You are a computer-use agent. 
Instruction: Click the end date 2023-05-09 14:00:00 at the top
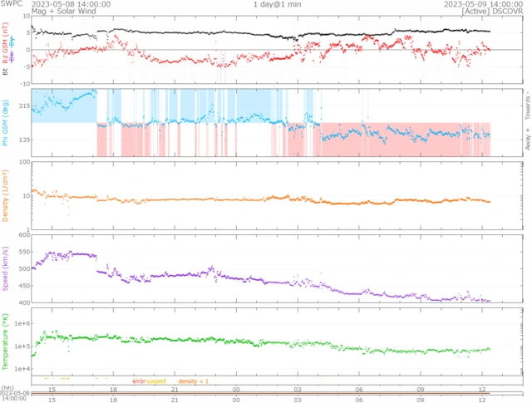pyautogui.click(x=488, y=4)
